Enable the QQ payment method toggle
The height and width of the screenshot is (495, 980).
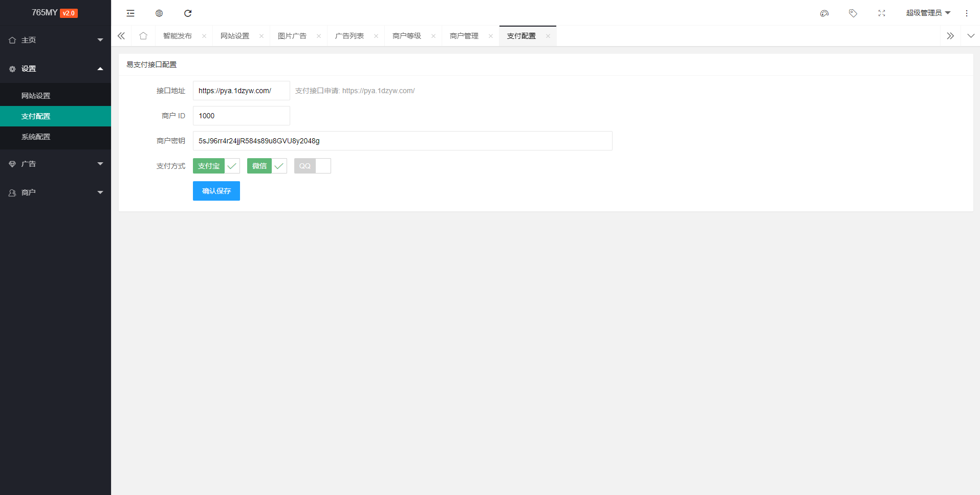[323, 166]
